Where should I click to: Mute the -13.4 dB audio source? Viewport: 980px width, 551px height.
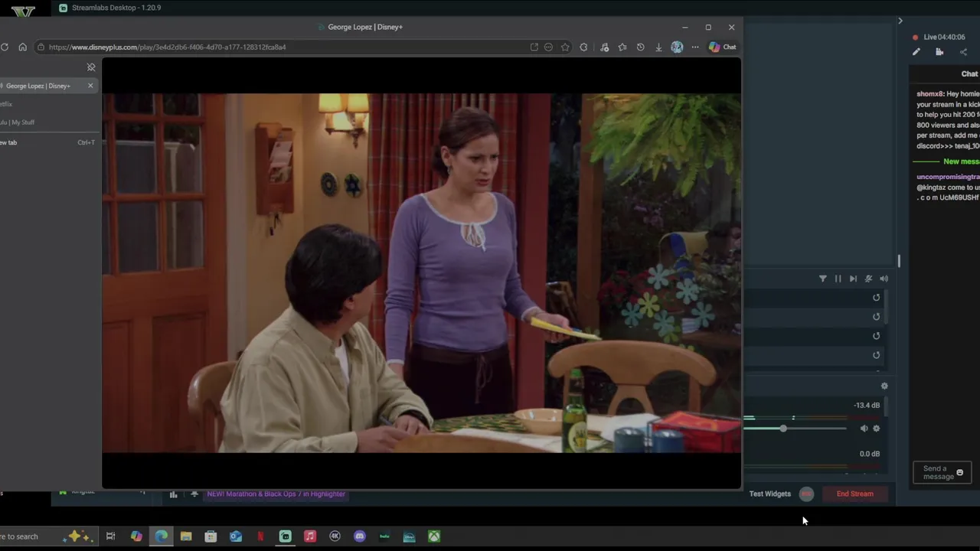[x=864, y=429]
